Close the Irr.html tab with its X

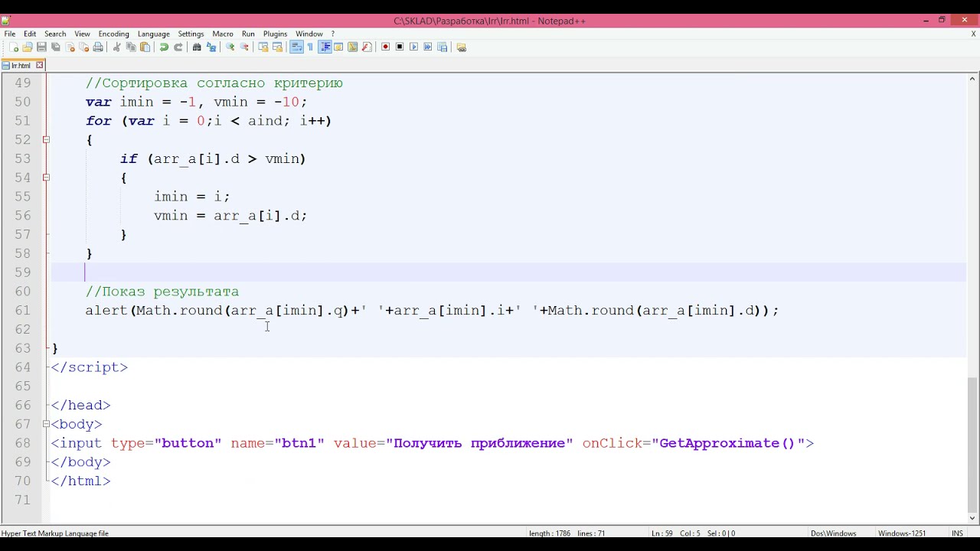coord(40,65)
